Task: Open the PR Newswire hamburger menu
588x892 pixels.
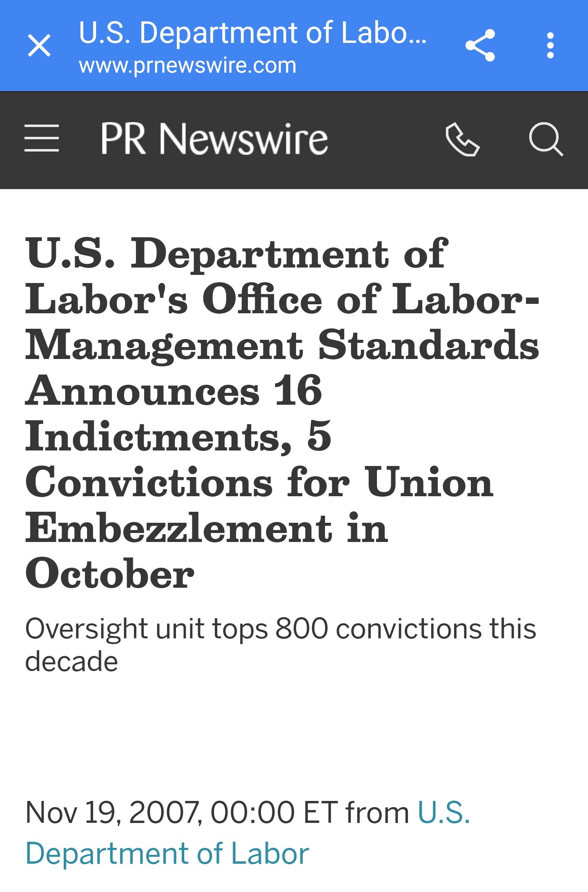Action: [x=42, y=138]
